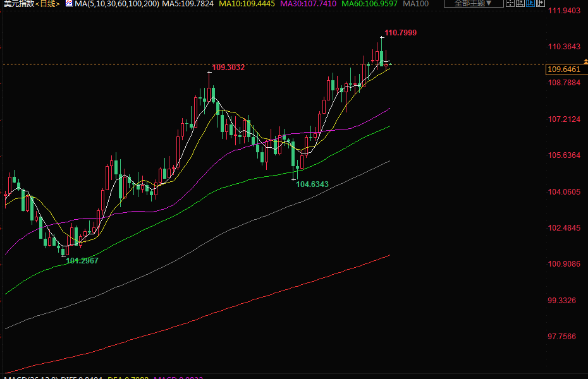Select the green MA60 legend label

click(x=369, y=4)
